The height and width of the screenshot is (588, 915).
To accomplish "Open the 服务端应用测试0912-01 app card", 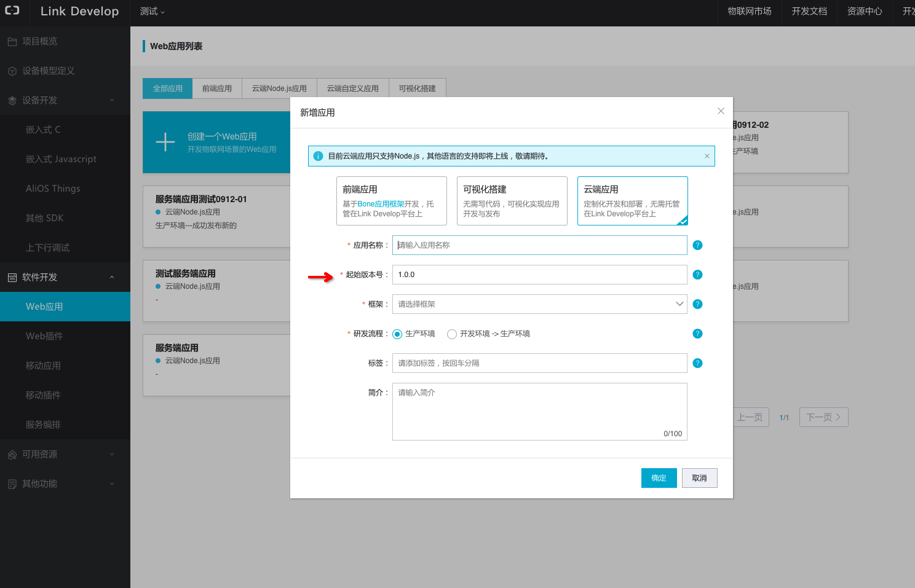I will click(216, 217).
